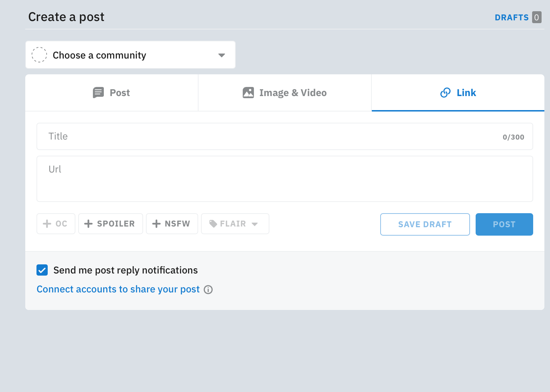Switch to the Post tab
Viewport: 550px width, 392px height.
(x=112, y=93)
